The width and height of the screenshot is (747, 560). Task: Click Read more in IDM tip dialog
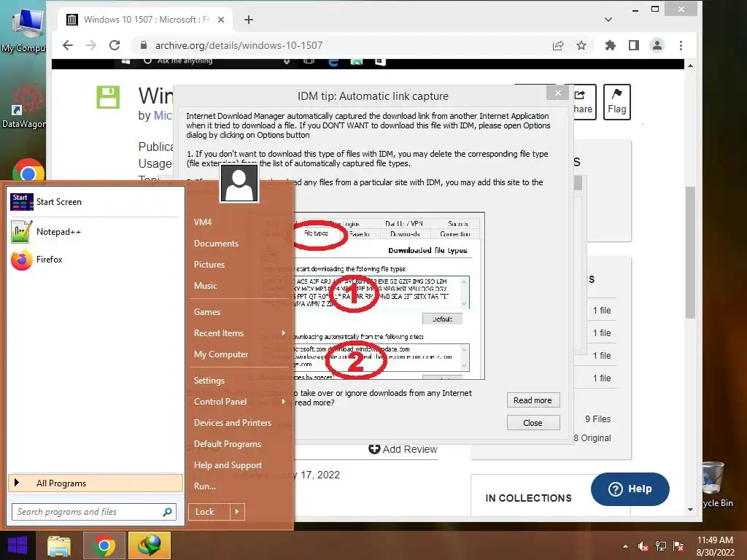point(533,400)
